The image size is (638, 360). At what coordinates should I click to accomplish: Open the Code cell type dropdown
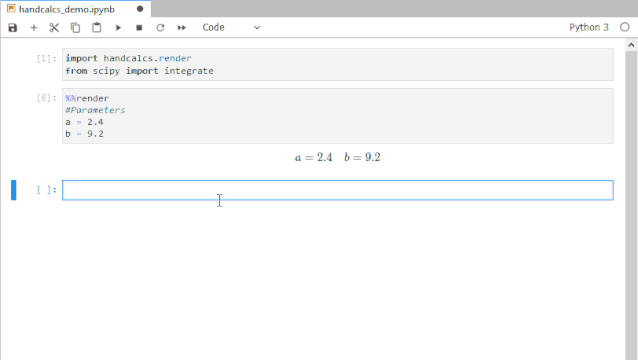(x=231, y=28)
